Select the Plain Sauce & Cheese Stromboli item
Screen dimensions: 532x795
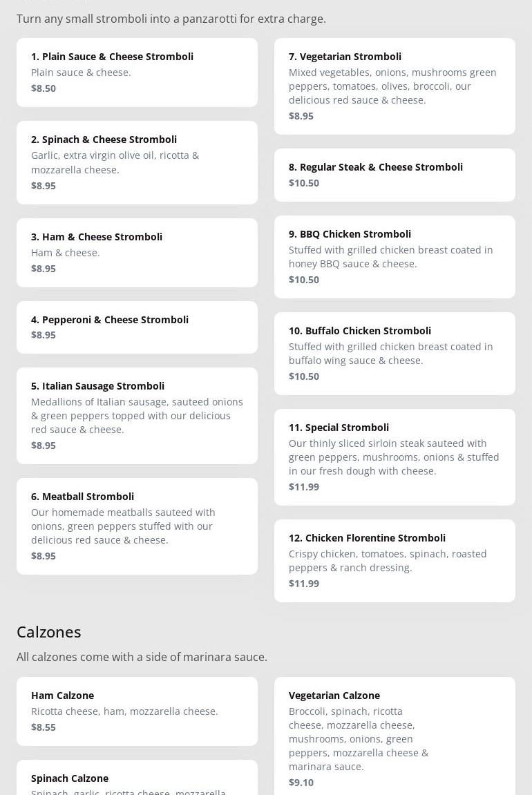(137, 73)
